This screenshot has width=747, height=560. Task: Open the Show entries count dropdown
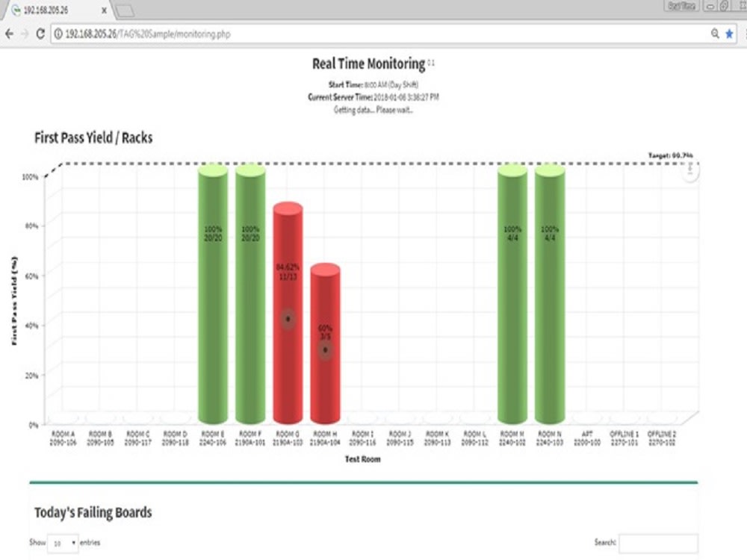click(63, 543)
